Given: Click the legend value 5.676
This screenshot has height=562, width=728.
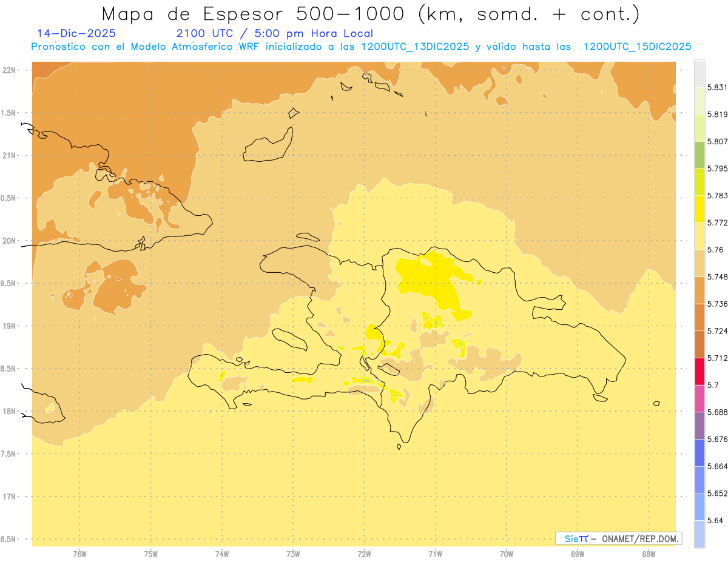Looking at the screenshot, I should [x=717, y=439].
